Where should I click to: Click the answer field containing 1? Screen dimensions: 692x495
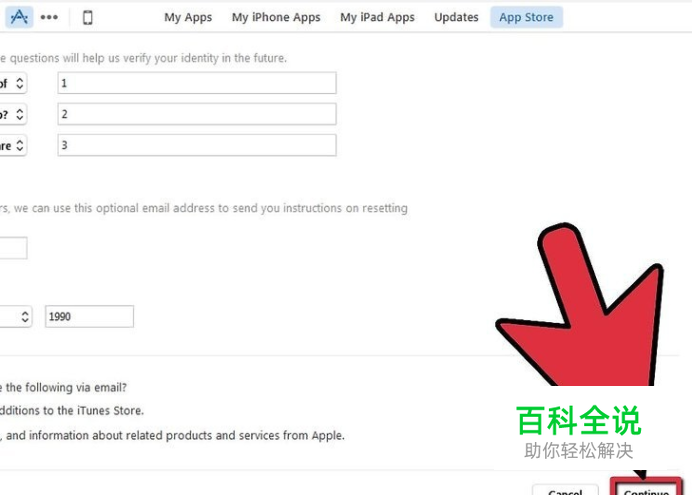pyautogui.click(x=197, y=83)
